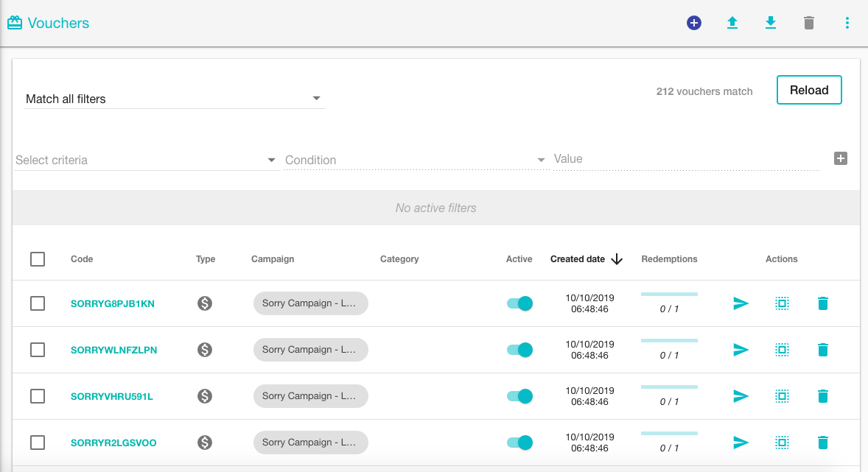Click the Category column header

[x=399, y=259]
